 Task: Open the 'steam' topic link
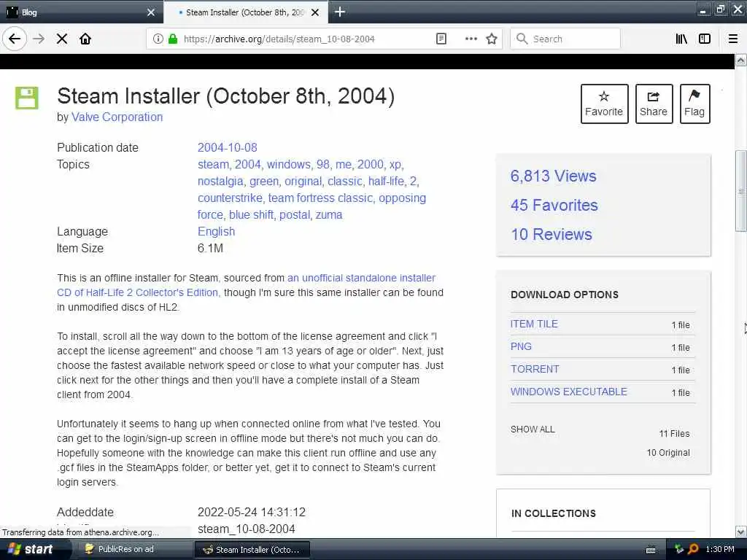coord(213,164)
